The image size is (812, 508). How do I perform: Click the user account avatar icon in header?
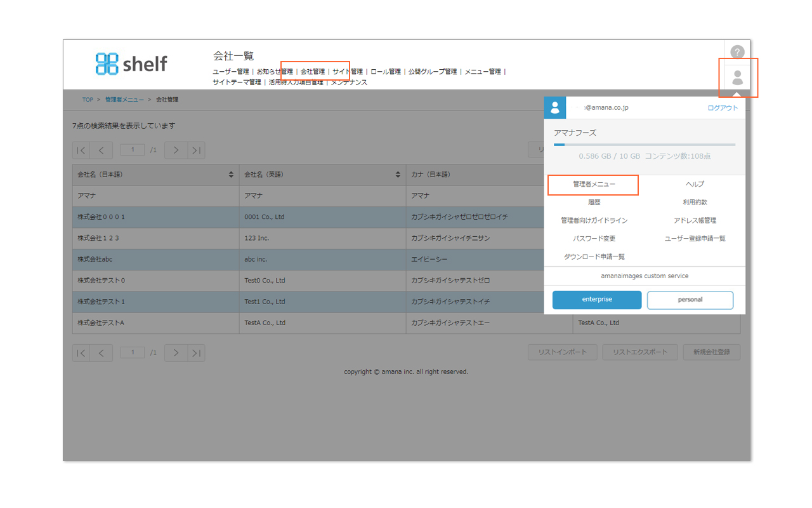click(737, 77)
